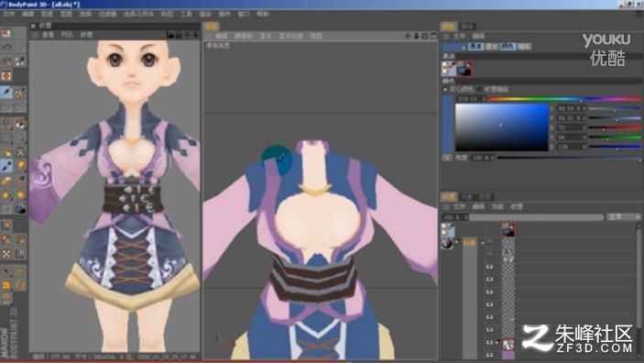Open the 渲染 menu
Screen dimensions: 644x363
click(205, 14)
